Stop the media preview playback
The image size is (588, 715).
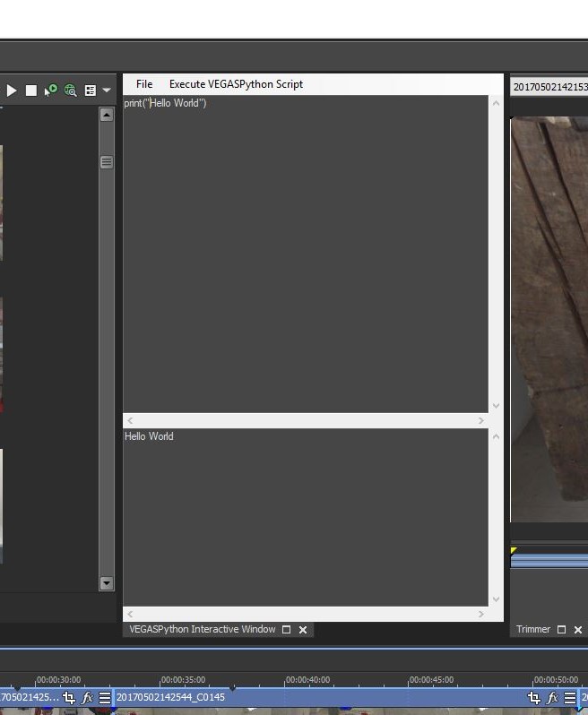pos(31,90)
